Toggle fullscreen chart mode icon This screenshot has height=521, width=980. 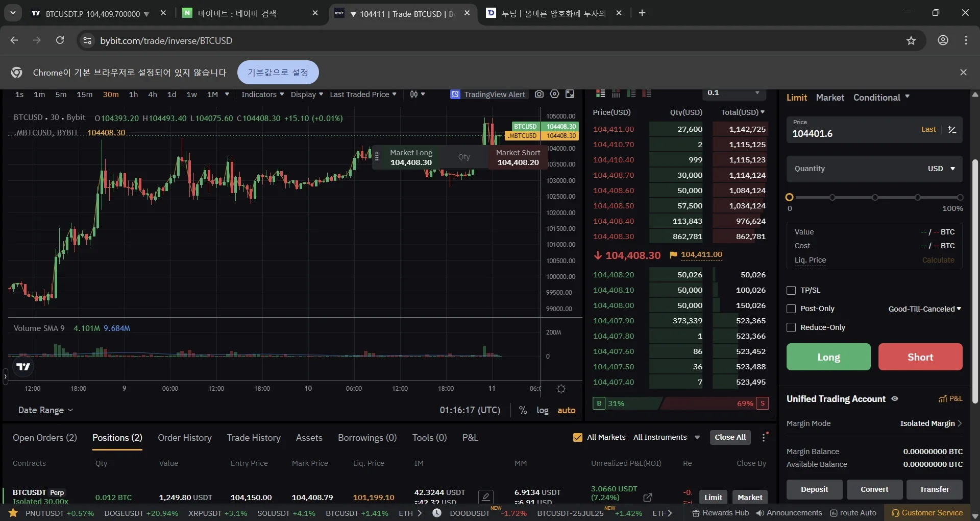(x=570, y=94)
